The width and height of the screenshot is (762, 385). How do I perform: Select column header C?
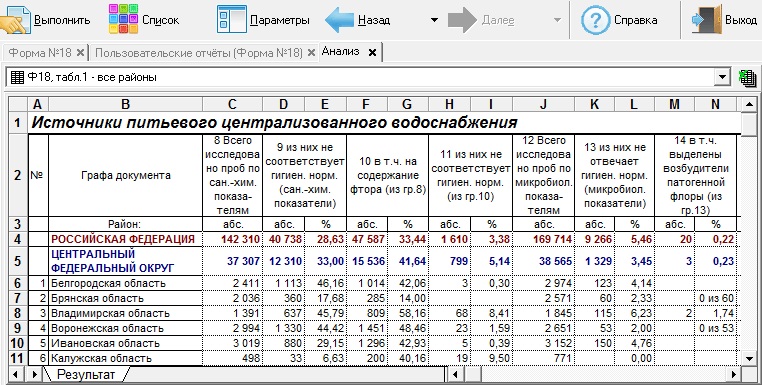232,104
